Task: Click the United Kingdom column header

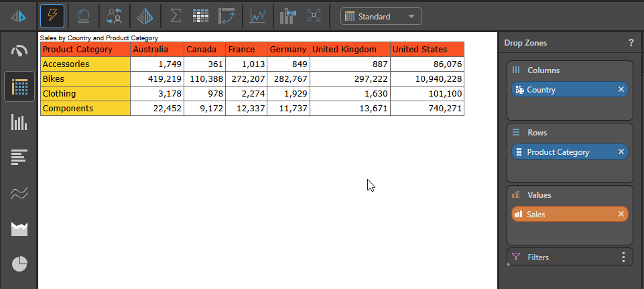Action: point(350,50)
